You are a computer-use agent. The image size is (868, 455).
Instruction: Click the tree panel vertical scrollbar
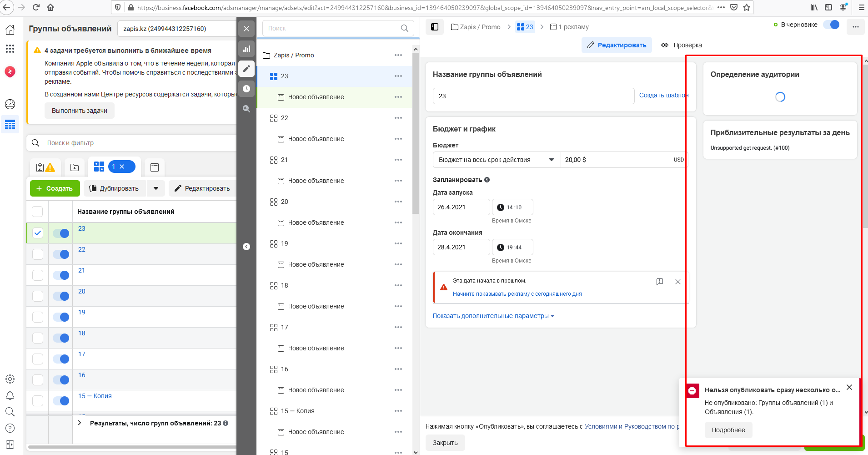point(416,133)
